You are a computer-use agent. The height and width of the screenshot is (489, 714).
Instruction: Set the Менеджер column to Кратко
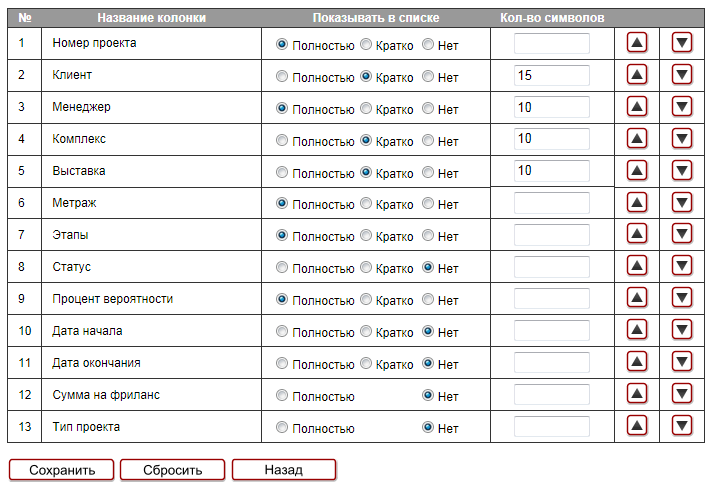366,108
